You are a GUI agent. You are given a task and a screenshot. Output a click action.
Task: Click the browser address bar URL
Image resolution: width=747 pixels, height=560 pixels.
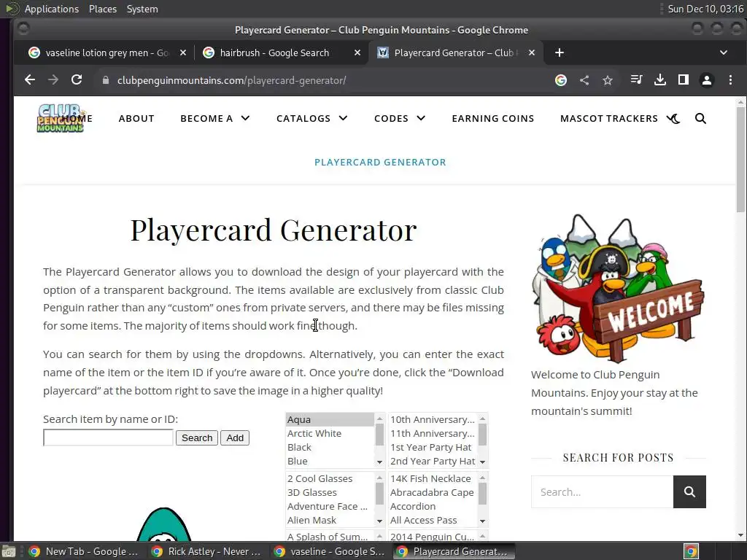(231, 80)
